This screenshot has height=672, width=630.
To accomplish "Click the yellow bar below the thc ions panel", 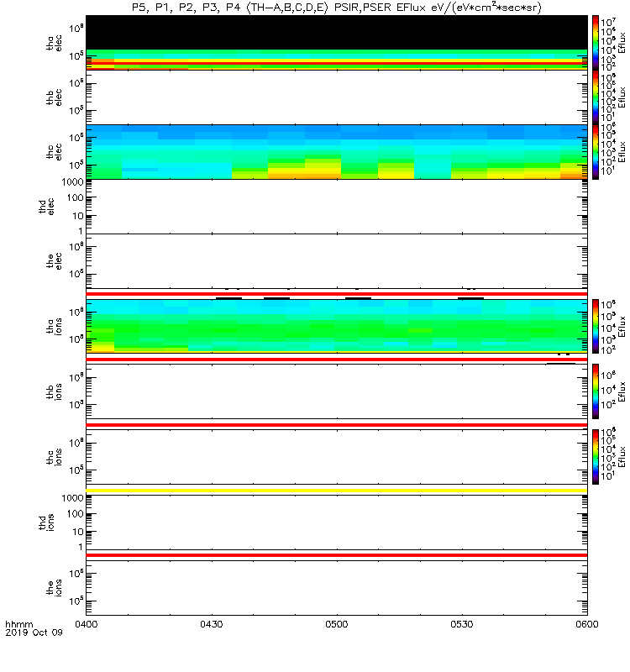I will click(337, 491).
